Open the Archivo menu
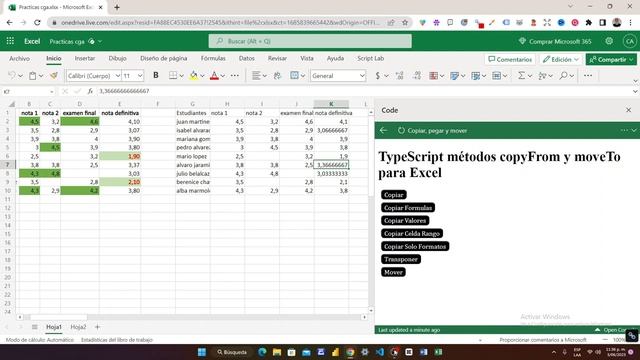640x360 pixels. [19, 58]
